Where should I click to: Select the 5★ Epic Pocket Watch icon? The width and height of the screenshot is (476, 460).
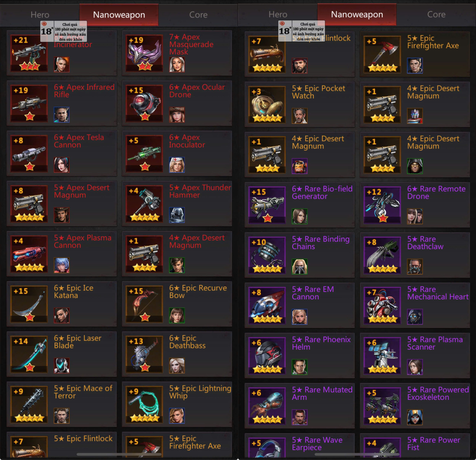pos(267,105)
